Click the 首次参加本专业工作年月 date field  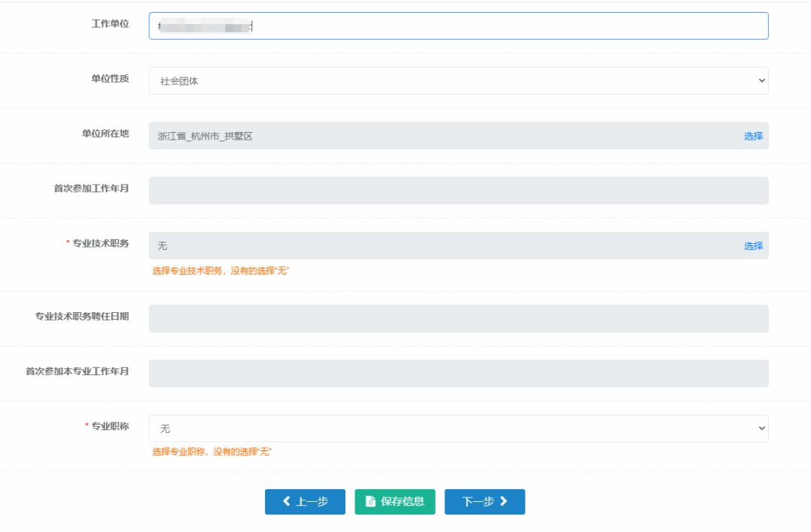tap(458, 373)
